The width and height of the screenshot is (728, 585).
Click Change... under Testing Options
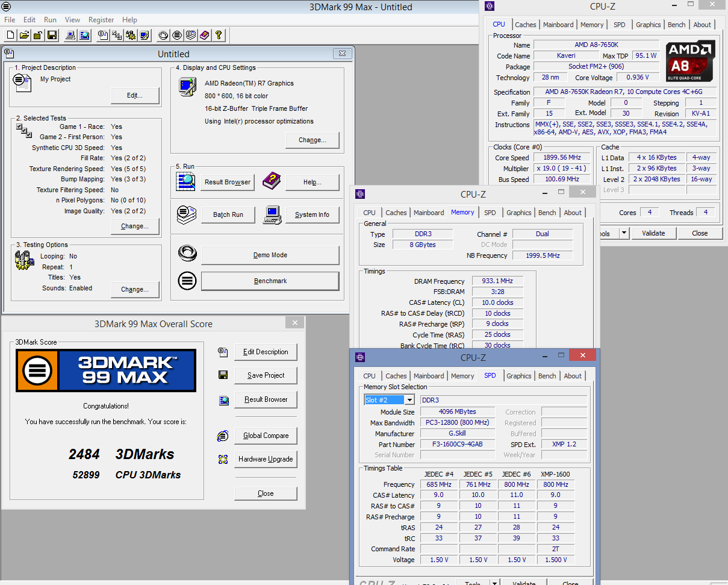(x=135, y=290)
